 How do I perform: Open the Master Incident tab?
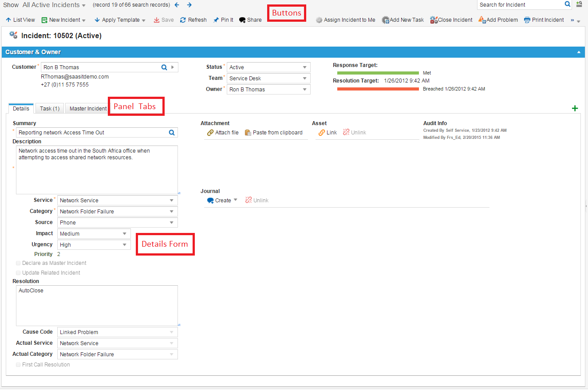88,109
